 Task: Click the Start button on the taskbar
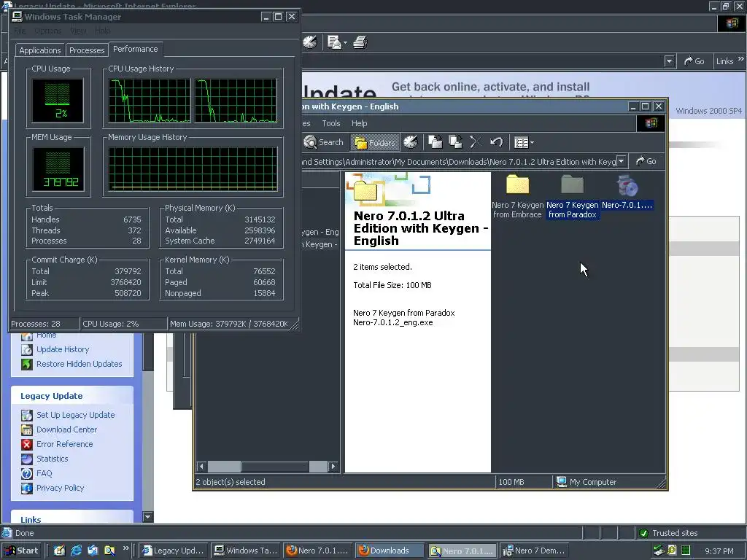point(21,551)
